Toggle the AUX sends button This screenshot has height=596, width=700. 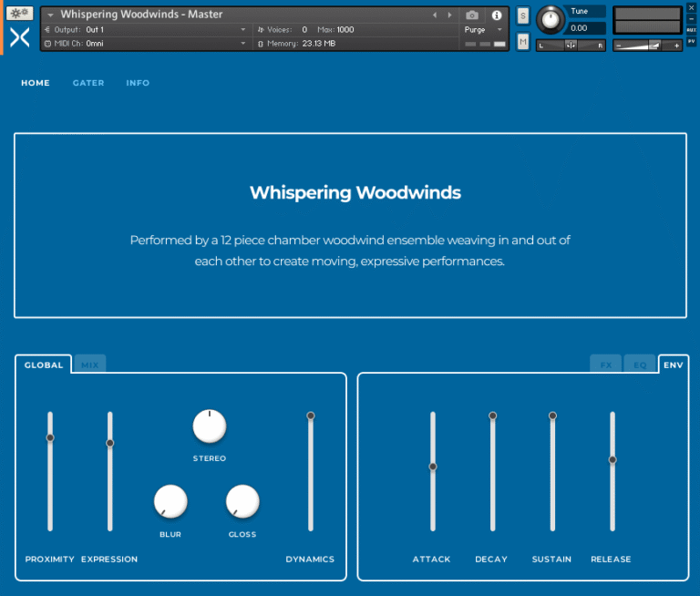click(x=691, y=29)
